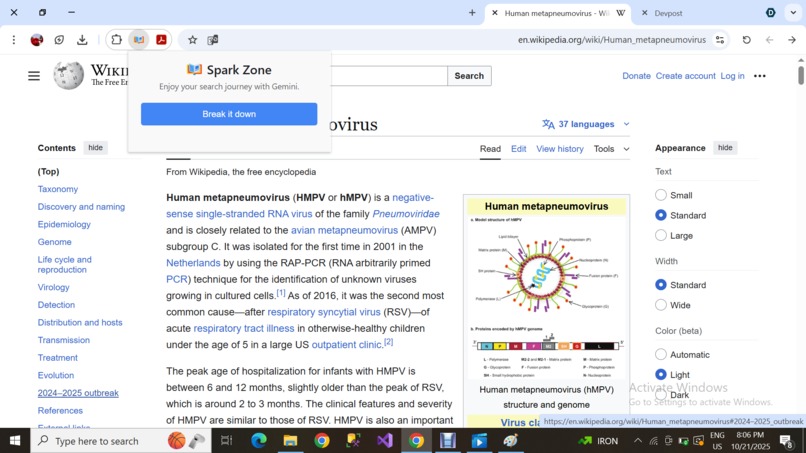Open the Edit tab
This screenshot has width=806, height=453.
[518, 149]
